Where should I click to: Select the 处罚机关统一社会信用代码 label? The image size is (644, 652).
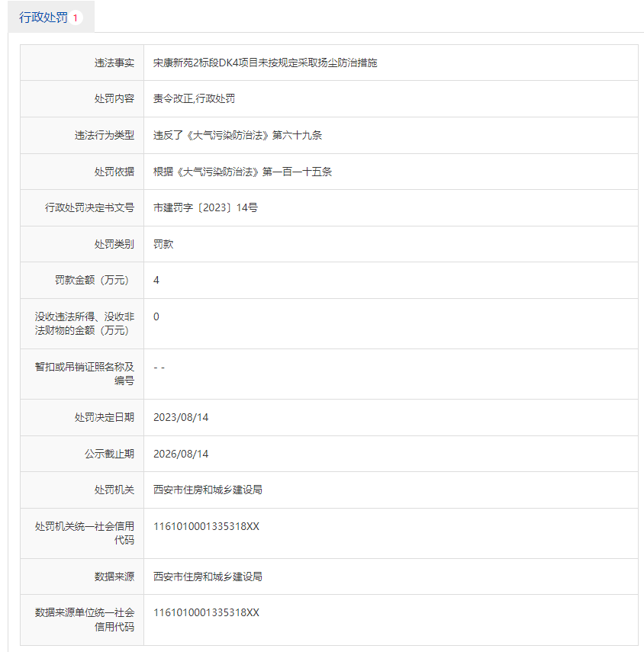[85, 533]
